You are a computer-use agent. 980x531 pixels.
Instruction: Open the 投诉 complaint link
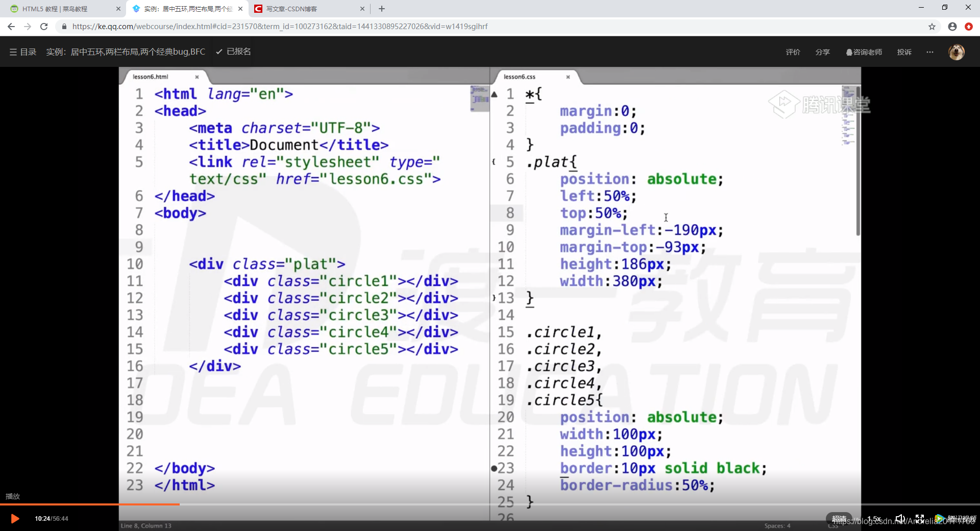point(904,52)
